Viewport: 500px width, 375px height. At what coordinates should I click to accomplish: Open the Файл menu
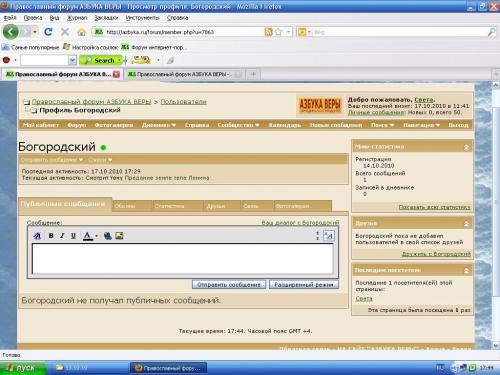click(10, 18)
